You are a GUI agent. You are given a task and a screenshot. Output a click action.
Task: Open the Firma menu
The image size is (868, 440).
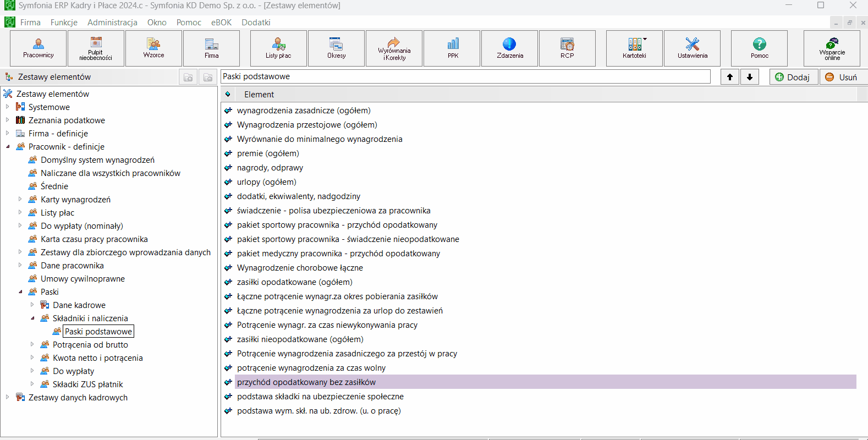(x=30, y=23)
